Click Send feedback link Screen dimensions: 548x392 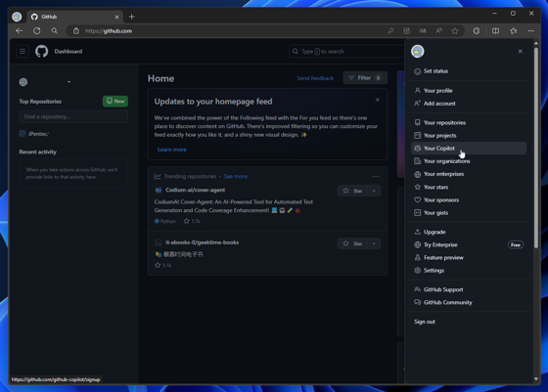(x=315, y=78)
